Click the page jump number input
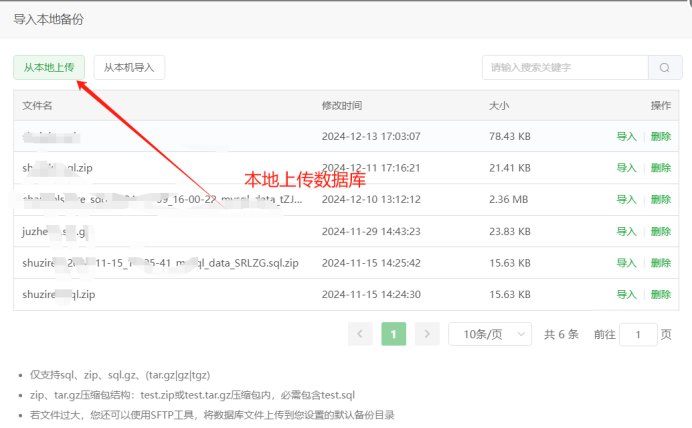The width and height of the screenshot is (692, 428). click(638, 334)
